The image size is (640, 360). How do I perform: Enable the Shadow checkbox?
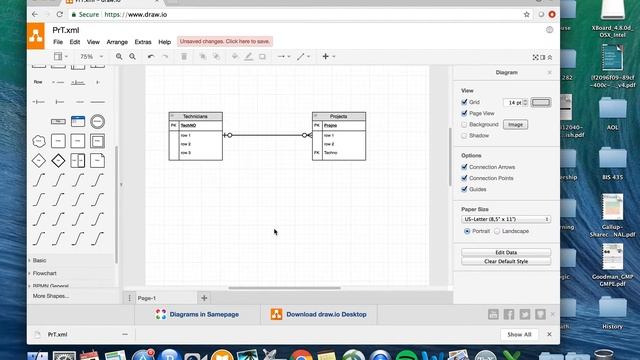coord(464,135)
